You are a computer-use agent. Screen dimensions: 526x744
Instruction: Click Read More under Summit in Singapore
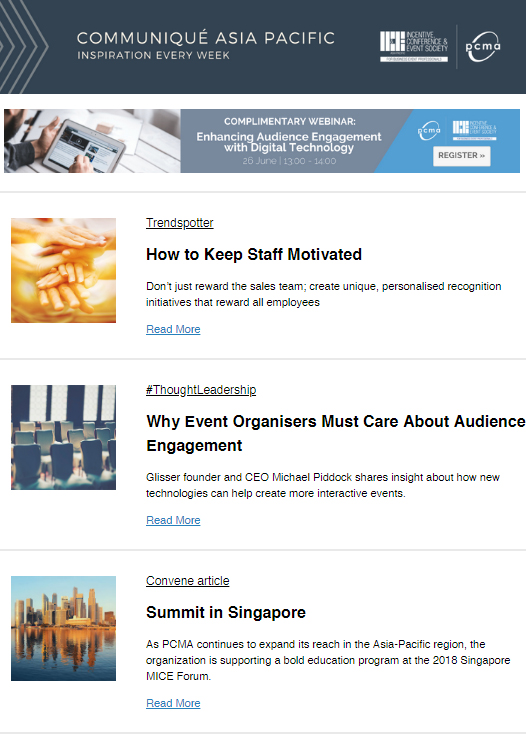point(173,703)
